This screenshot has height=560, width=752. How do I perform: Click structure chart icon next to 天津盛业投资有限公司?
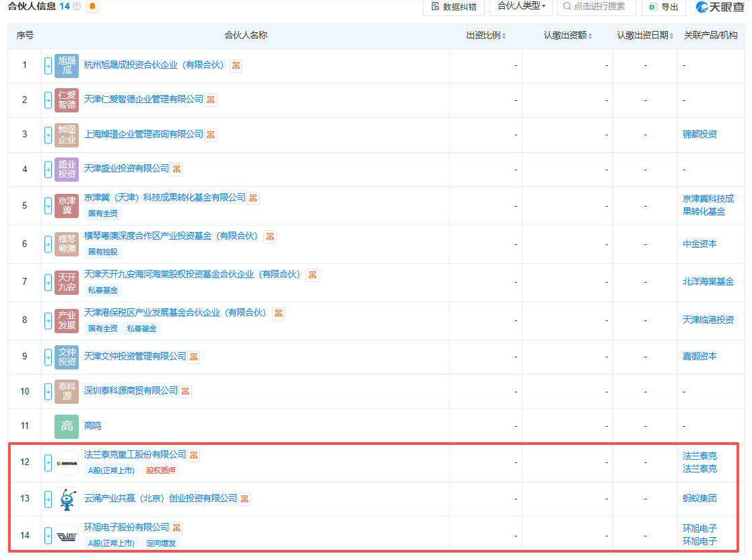tap(176, 169)
